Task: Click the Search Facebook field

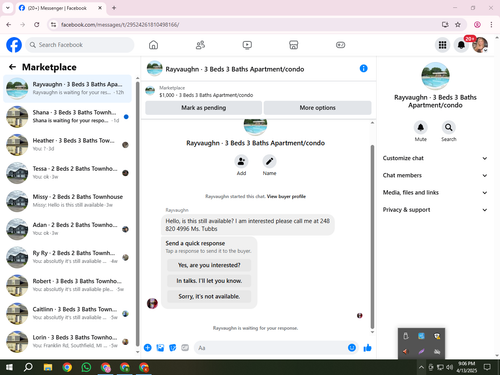Action: click(x=80, y=45)
